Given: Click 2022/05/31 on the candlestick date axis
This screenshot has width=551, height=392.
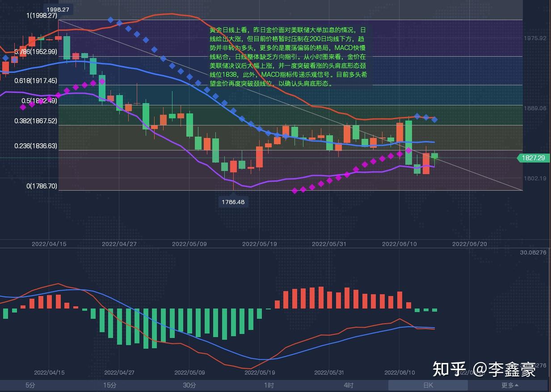Looking at the screenshot, I should 329,244.
